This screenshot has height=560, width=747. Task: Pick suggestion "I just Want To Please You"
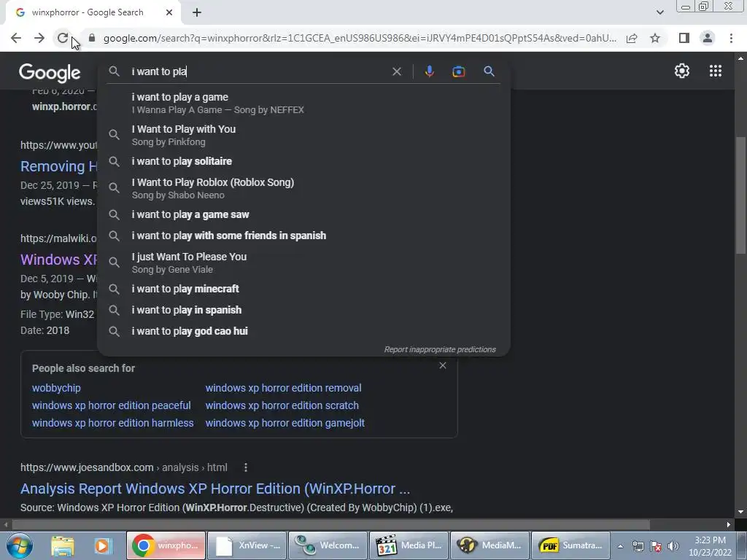click(x=303, y=262)
